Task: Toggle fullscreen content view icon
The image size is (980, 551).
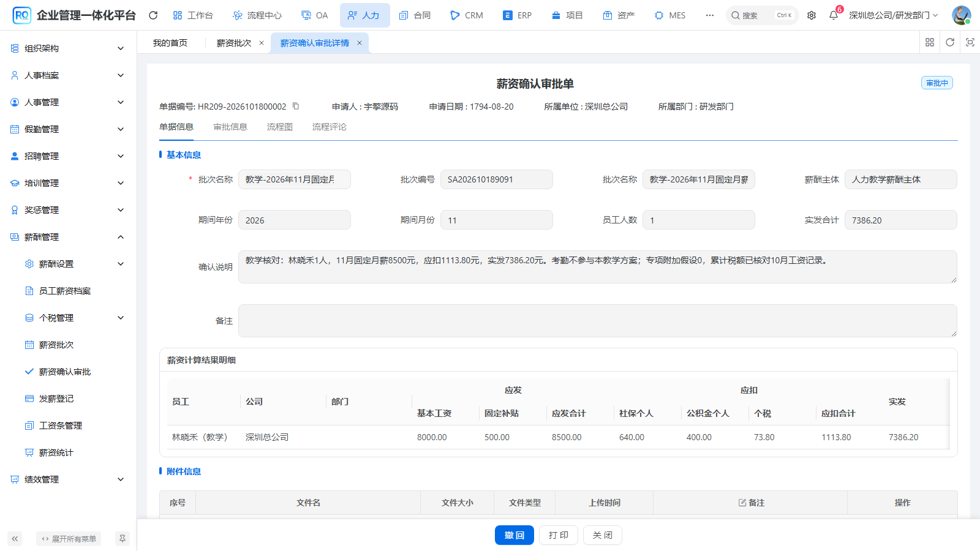Action: [970, 42]
